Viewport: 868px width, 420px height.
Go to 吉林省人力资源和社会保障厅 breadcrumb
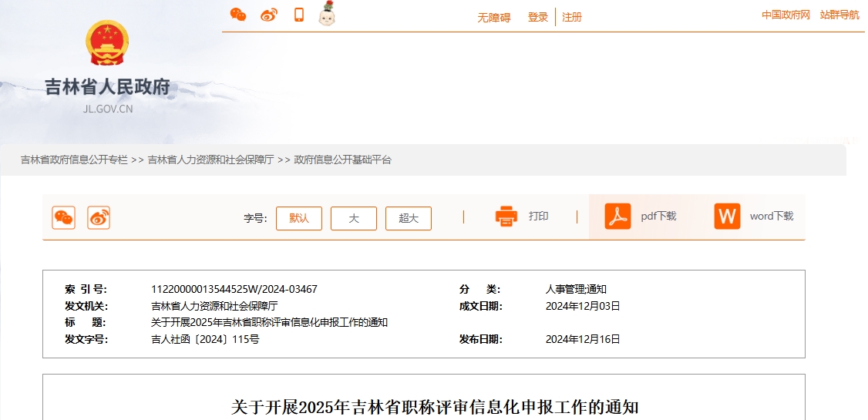tap(210, 160)
